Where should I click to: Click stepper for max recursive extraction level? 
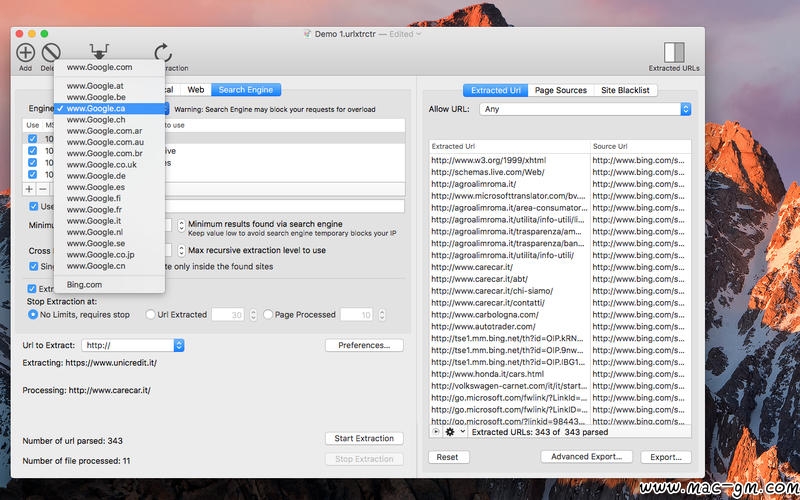181,250
